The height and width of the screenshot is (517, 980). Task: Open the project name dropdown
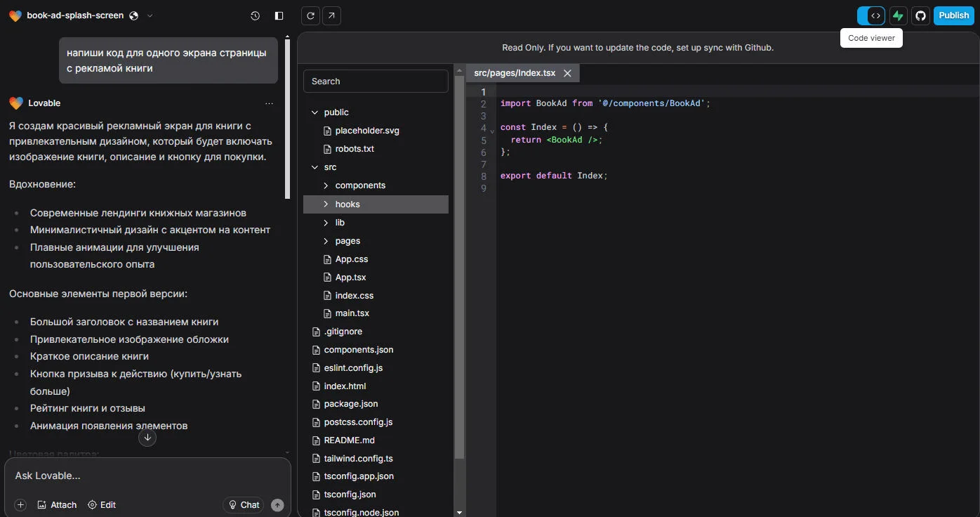click(x=150, y=15)
